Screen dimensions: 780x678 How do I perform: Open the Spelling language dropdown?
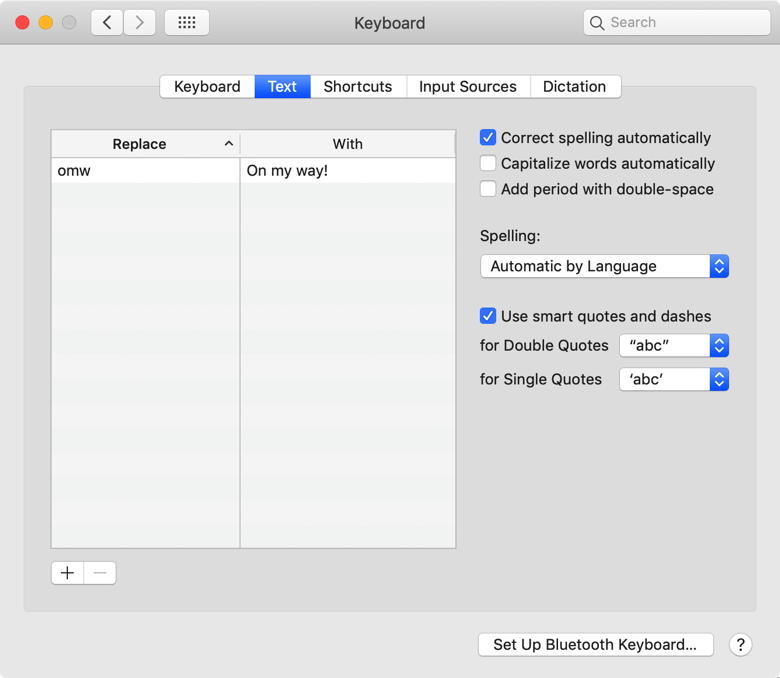604,266
